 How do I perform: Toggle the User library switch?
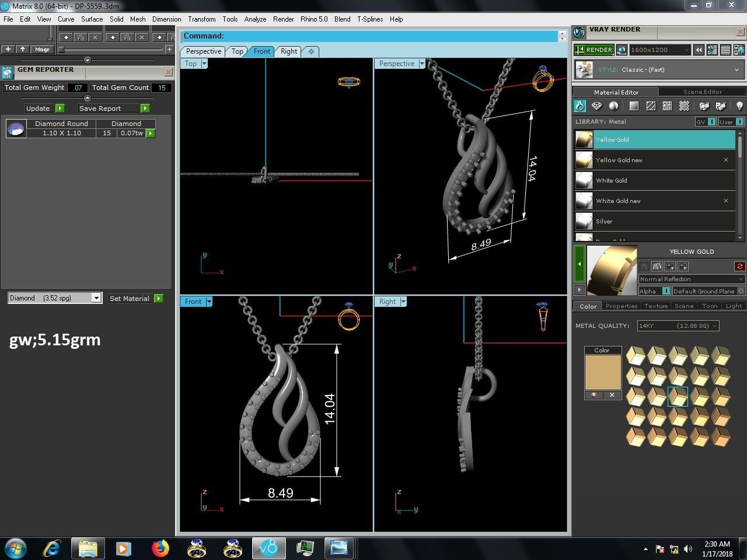[x=731, y=122]
